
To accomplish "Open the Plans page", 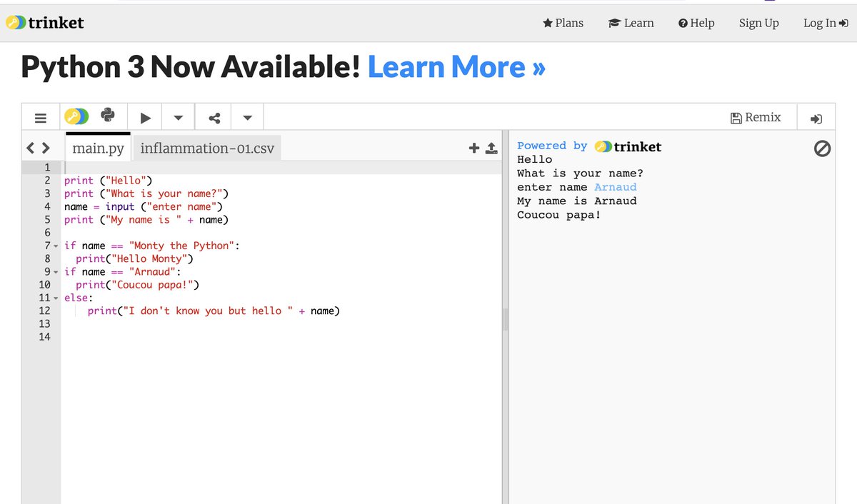I will (563, 23).
